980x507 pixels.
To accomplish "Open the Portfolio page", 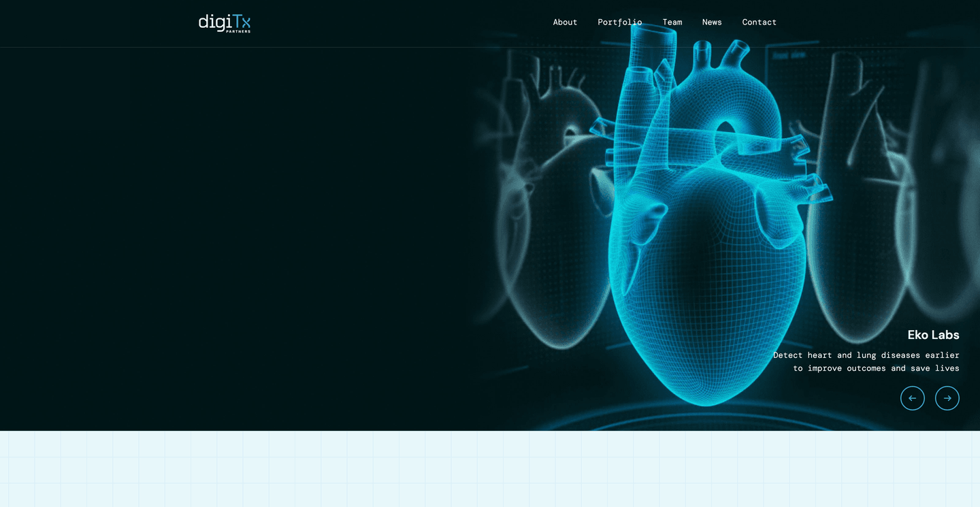I will click(x=619, y=22).
